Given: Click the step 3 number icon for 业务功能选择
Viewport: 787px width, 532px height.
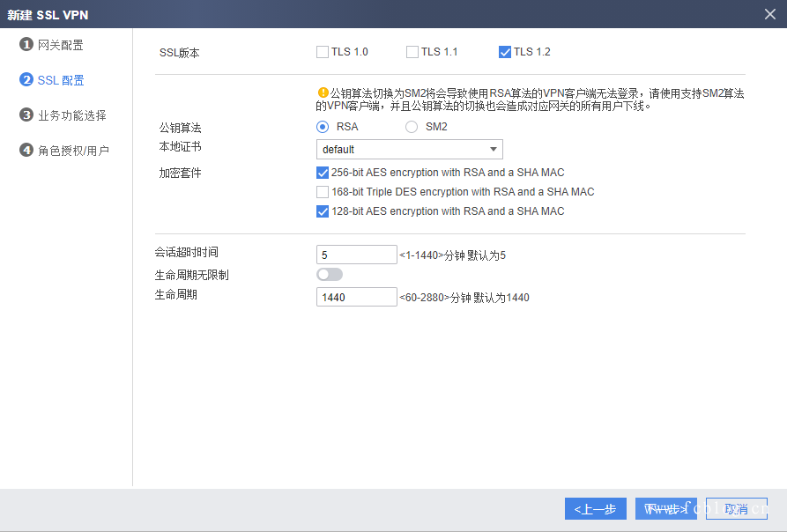Looking at the screenshot, I should [26, 115].
